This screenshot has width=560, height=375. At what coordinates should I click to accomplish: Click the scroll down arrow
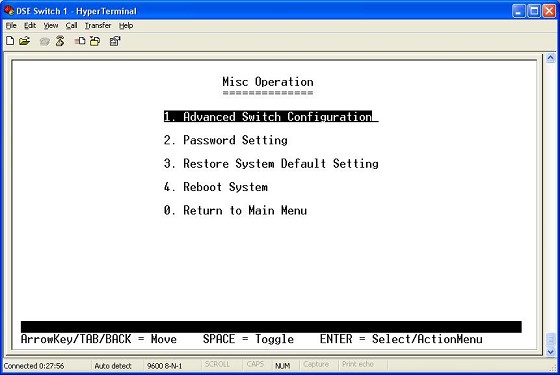pos(551,352)
